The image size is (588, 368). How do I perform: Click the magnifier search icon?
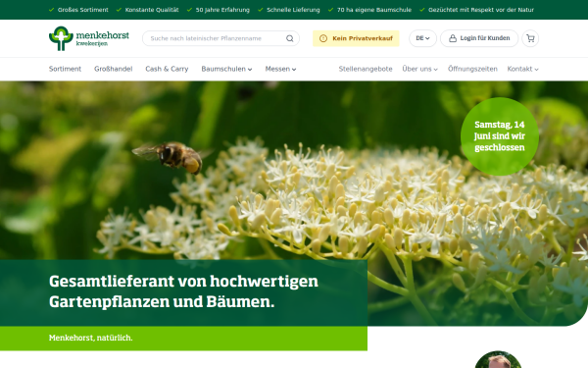tap(290, 38)
